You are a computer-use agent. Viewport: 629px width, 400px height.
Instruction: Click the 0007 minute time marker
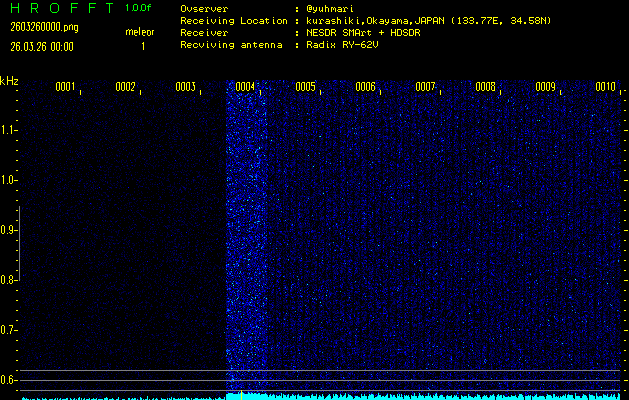click(x=425, y=87)
